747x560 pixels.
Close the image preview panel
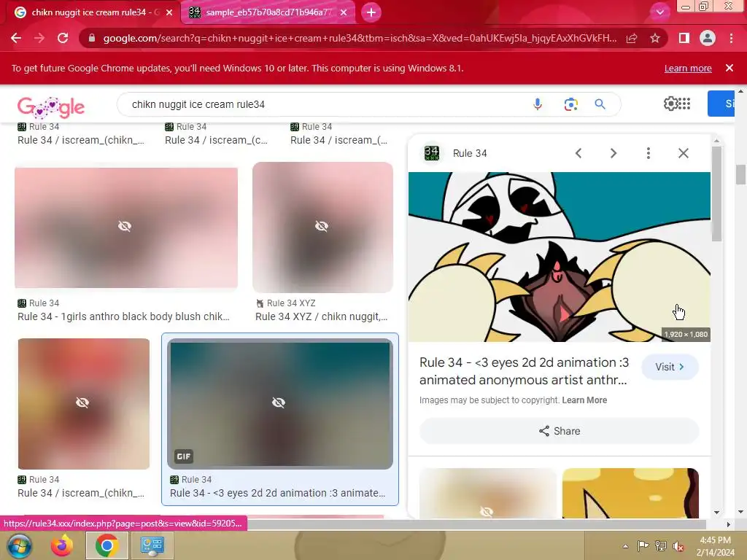683,153
